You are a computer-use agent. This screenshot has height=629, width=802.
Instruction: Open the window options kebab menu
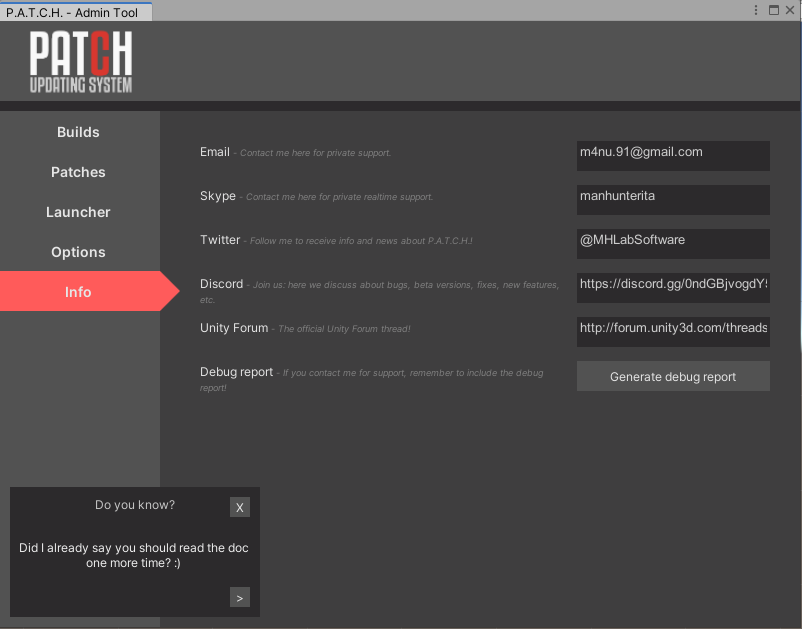tap(756, 10)
